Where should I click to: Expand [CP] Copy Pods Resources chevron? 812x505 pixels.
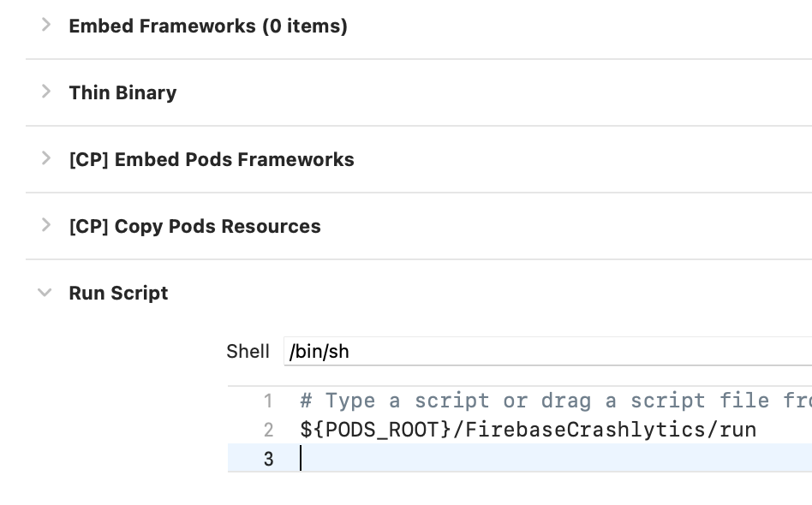coord(46,225)
